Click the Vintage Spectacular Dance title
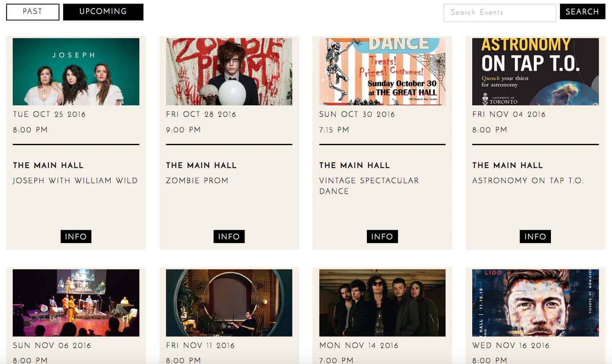 tap(369, 186)
